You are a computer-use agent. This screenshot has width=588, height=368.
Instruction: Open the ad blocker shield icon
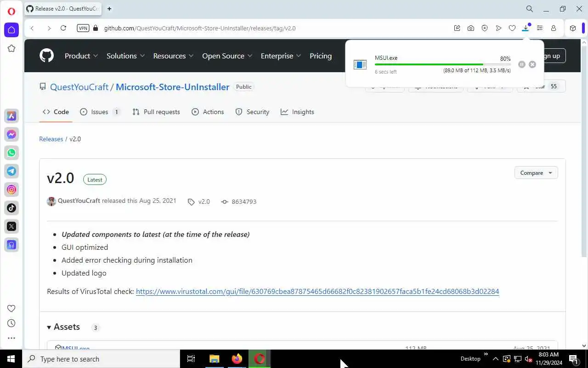[x=485, y=28]
